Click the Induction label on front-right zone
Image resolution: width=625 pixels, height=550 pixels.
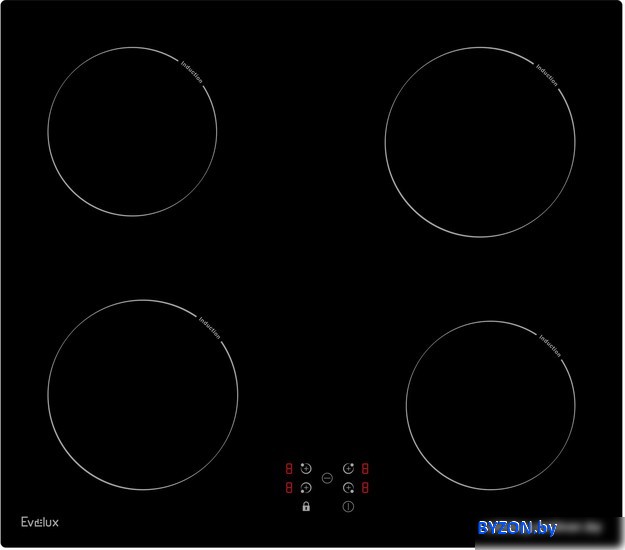click(550, 346)
